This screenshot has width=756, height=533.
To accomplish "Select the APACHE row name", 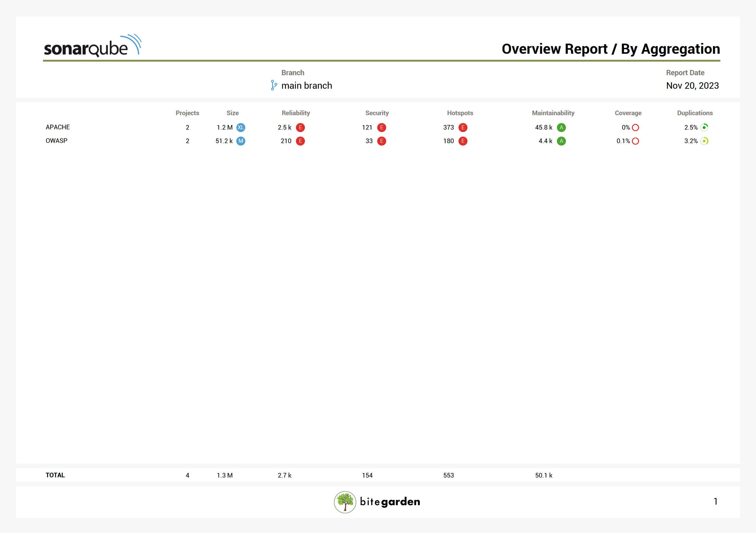I will [x=58, y=127].
